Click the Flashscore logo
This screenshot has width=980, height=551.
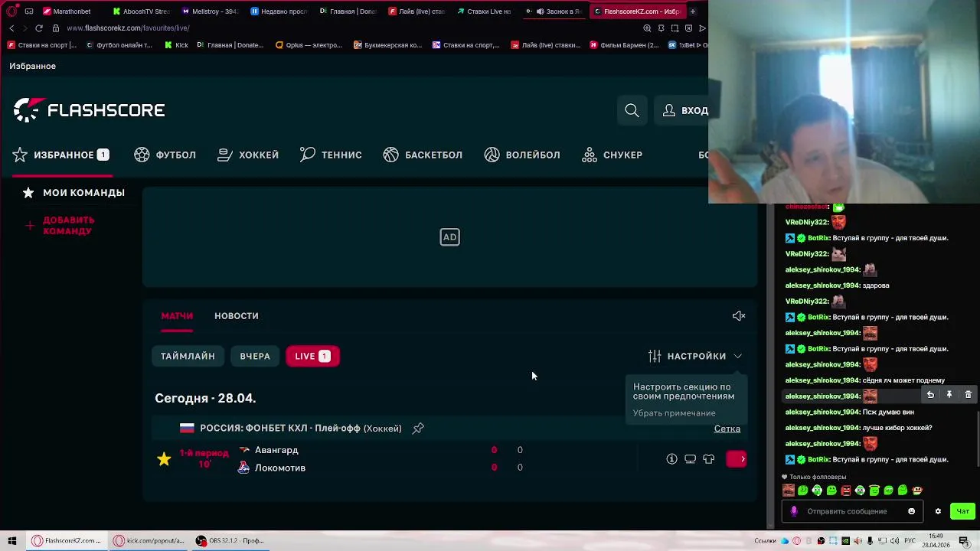[89, 110]
